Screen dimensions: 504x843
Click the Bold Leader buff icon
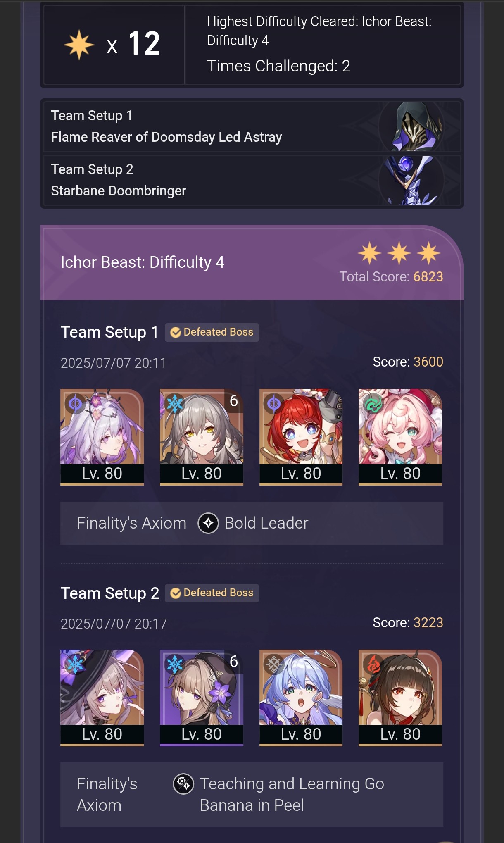[x=208, y=523]
